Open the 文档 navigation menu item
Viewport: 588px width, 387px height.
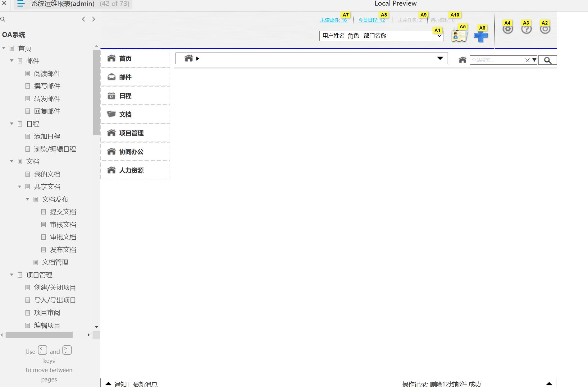(x=135, y=114)
